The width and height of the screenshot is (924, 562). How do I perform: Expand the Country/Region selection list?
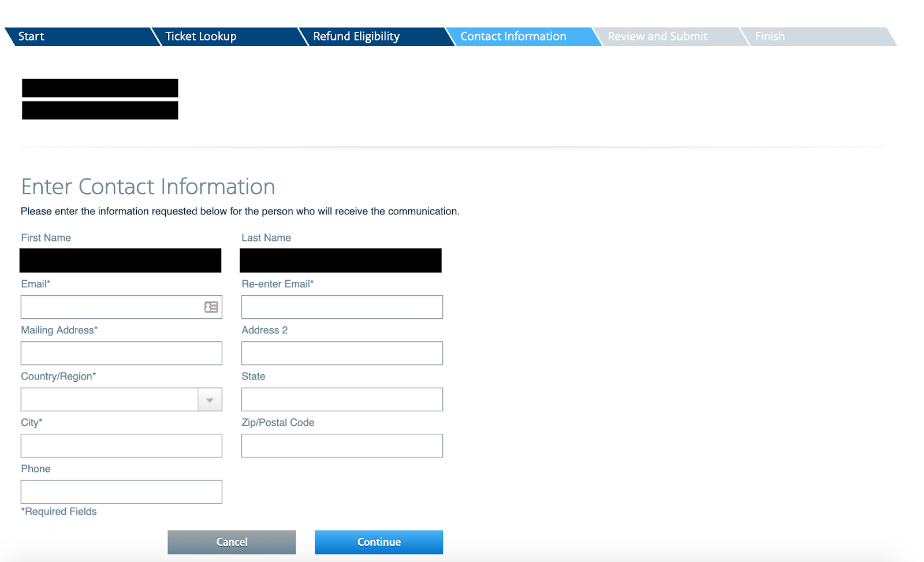coord(209,399)
